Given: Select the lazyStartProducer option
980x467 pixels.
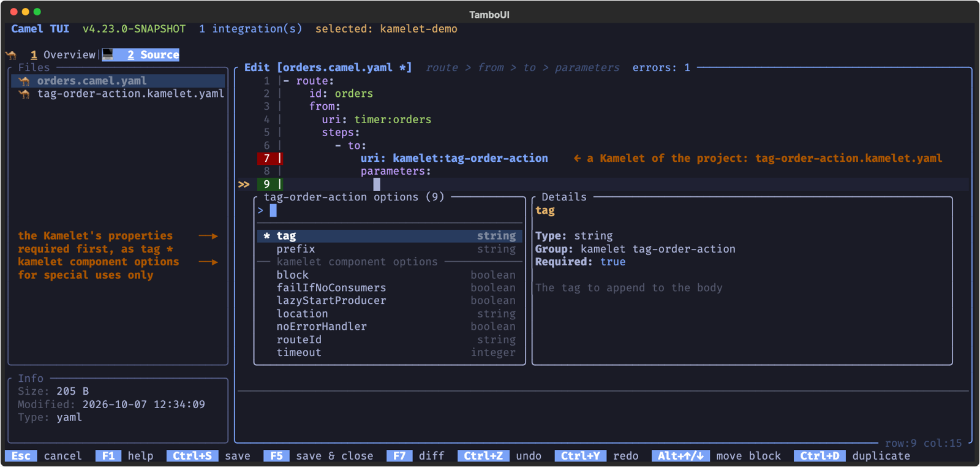Looking at the screenshot, I should coord(390,300).
